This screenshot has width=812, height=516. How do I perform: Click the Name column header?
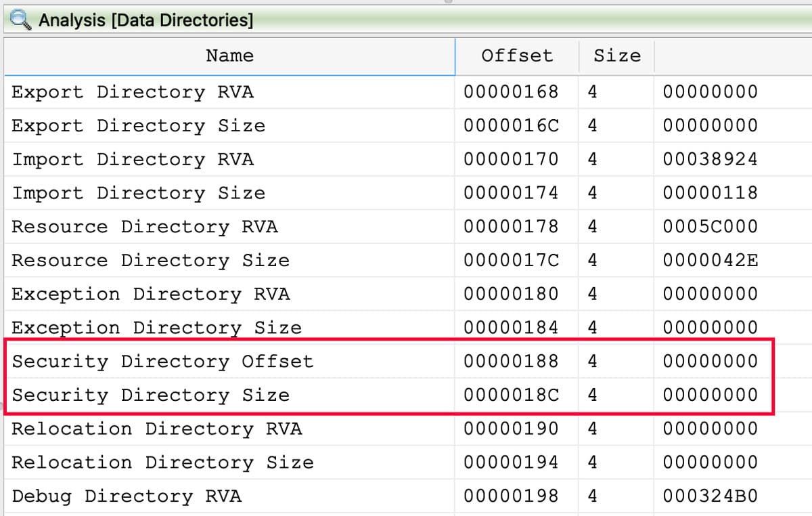click(x=229, y=56)
